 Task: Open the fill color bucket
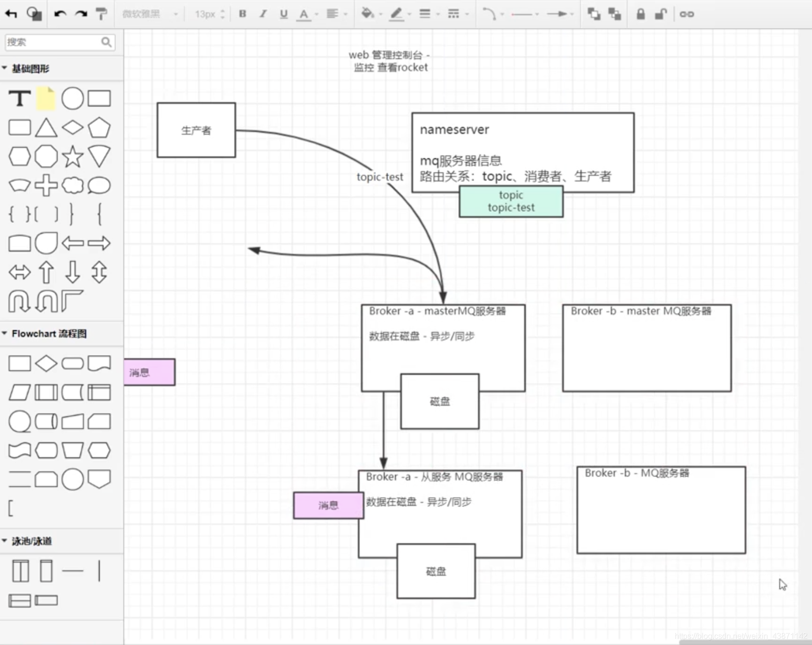tap(371, 14)
